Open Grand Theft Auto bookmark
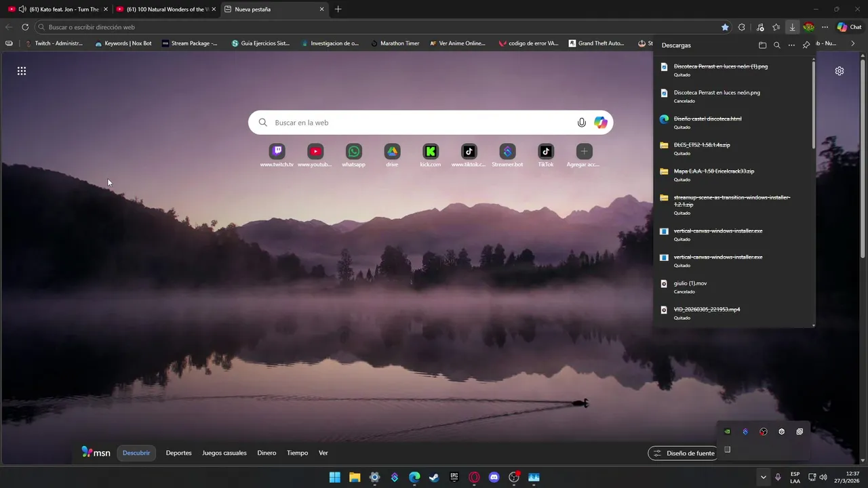Image resolution: width=868 pixels, height=488 pixels. tap(597, 43)
